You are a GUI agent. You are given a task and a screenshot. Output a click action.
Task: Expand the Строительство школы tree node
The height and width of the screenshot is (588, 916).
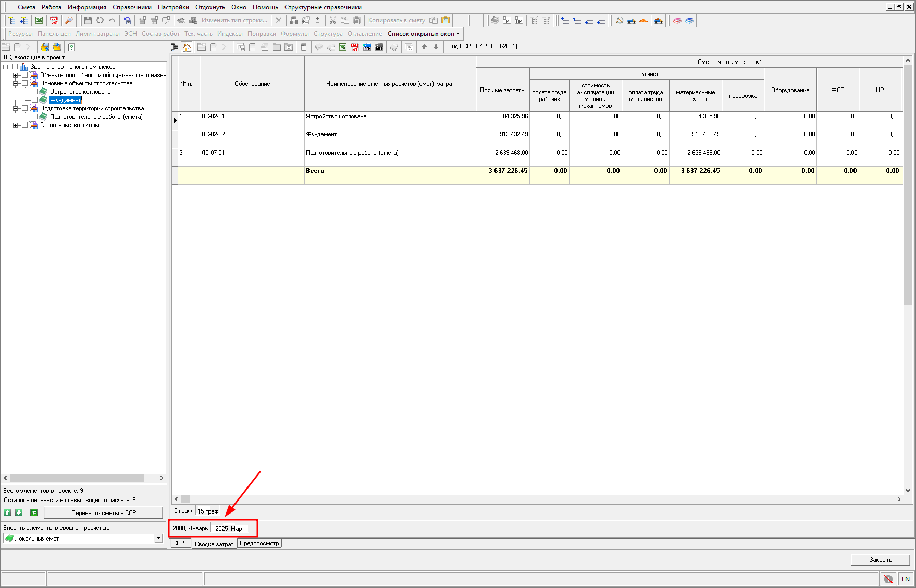click(x=16, y=125)
